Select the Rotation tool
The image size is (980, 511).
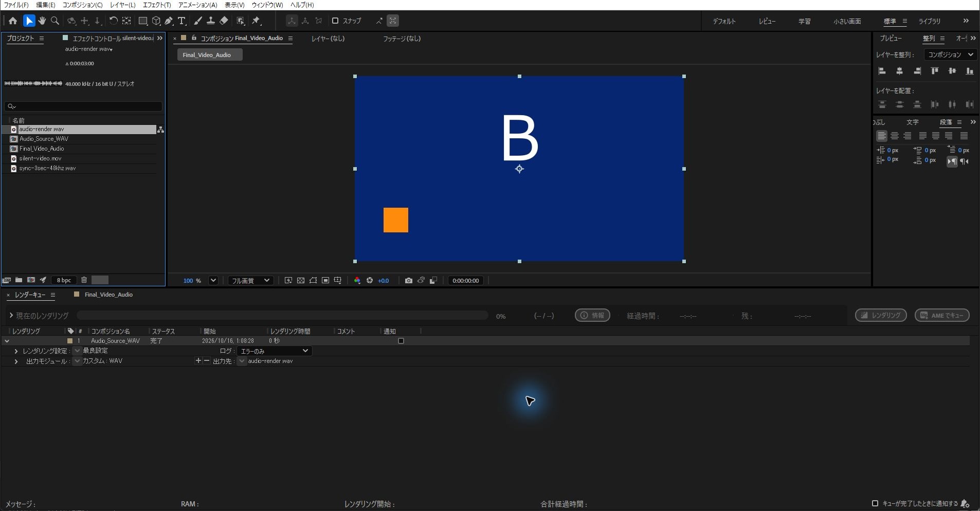[113, 21]
